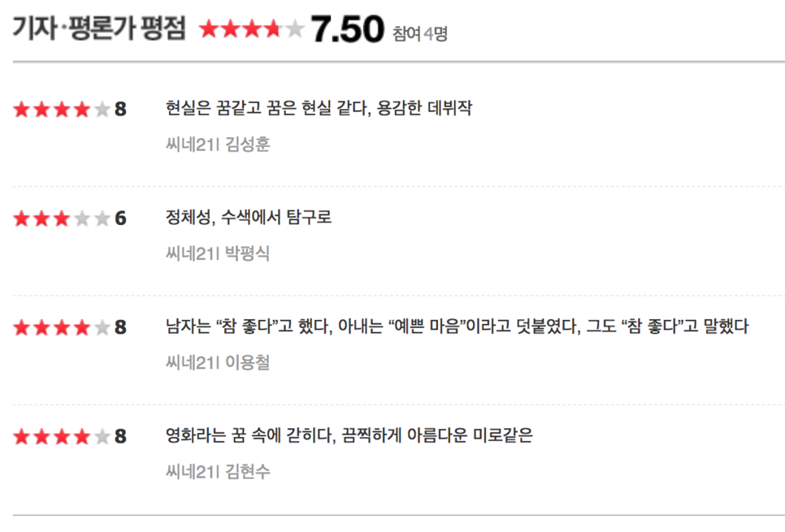Click the 참여 4명 participant count
Image resolution: width=785 pixels, height=532 pixels.
pyautogui.click(x=420, y=33)
